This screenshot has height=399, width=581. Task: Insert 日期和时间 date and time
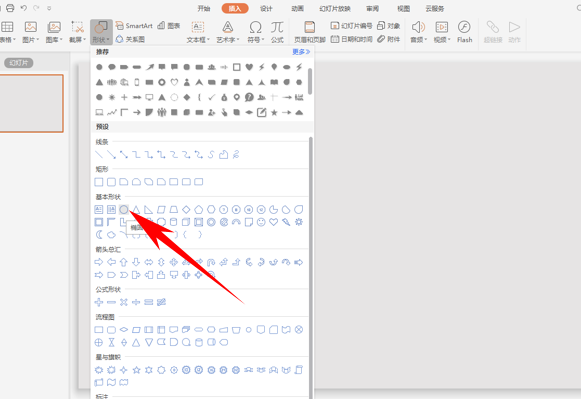(x=351, y=39)
